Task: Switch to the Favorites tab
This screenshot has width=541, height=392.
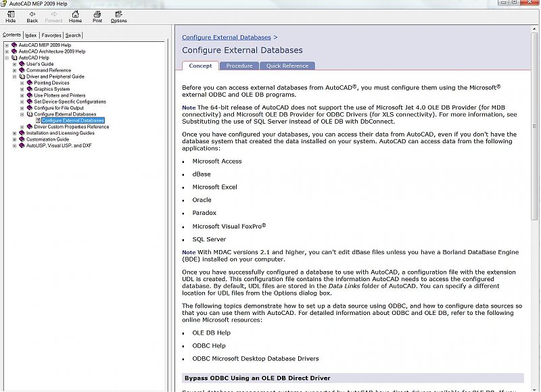Action: [51, 35]
